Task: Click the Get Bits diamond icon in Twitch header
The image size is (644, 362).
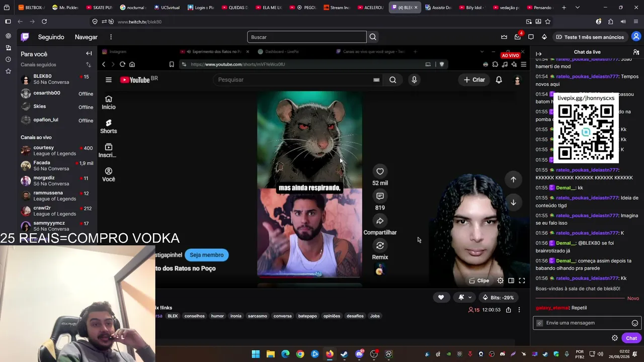Action: tap(544, 37)
